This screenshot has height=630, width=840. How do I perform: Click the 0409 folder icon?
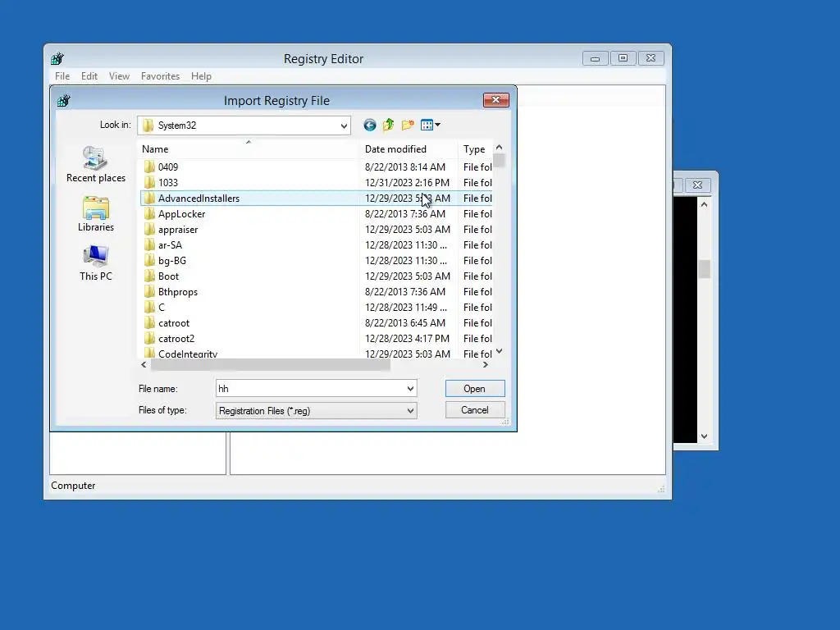149,167
